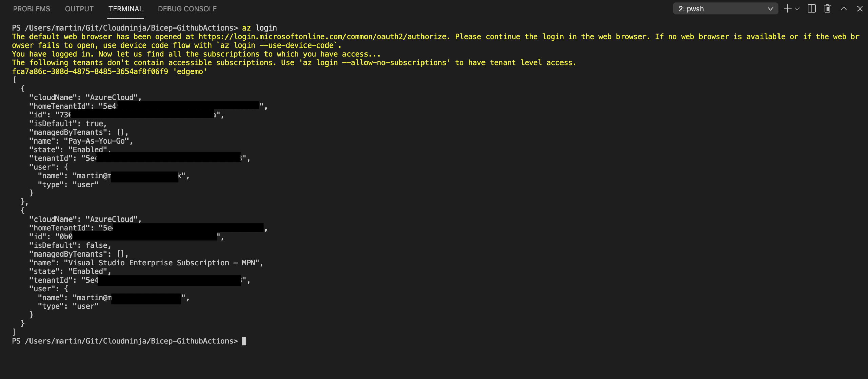Click the terminal prompt cursor
Image resolution: width=868 pixels, height=379 pixels.
point(244,341)
